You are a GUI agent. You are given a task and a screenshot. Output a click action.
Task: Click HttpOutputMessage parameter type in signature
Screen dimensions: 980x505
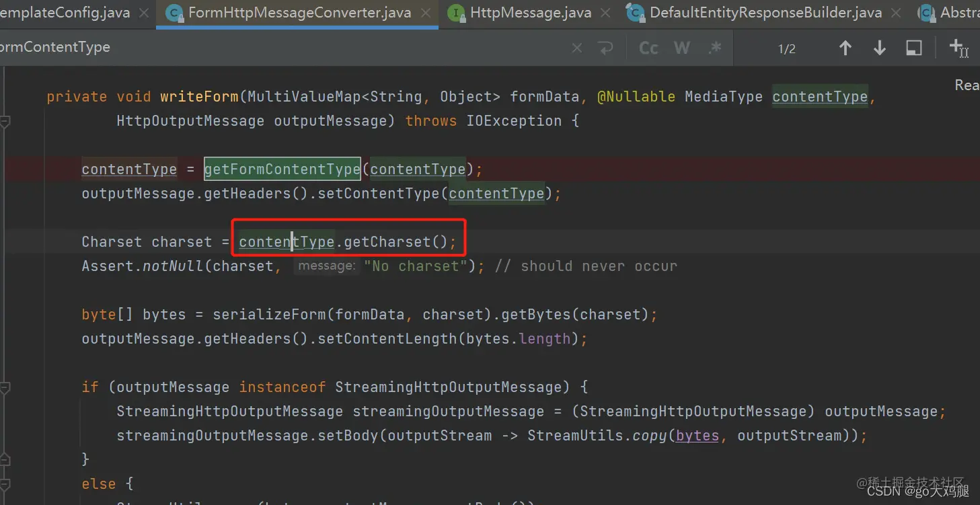[190, 121]
